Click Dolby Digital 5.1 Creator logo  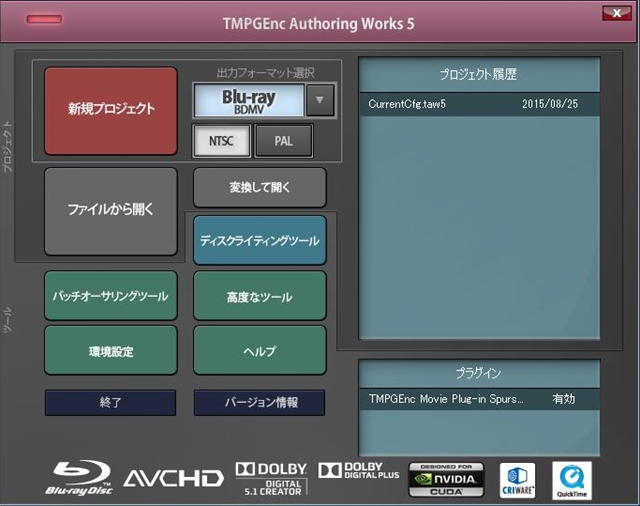[x=271, y=479]
